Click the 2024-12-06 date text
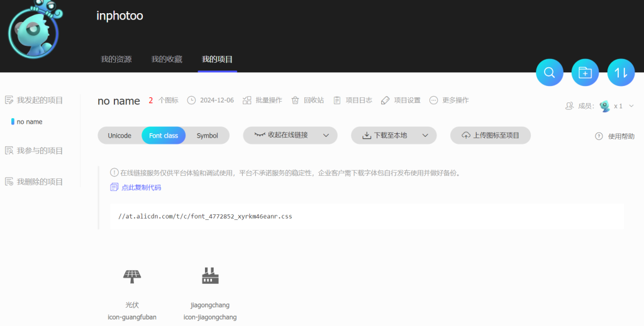This screenshot has height=326, width=644. click(x=217, y=100)
